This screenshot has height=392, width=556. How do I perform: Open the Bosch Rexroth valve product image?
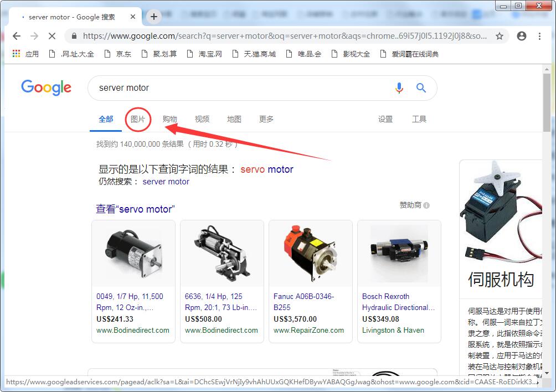399,254
